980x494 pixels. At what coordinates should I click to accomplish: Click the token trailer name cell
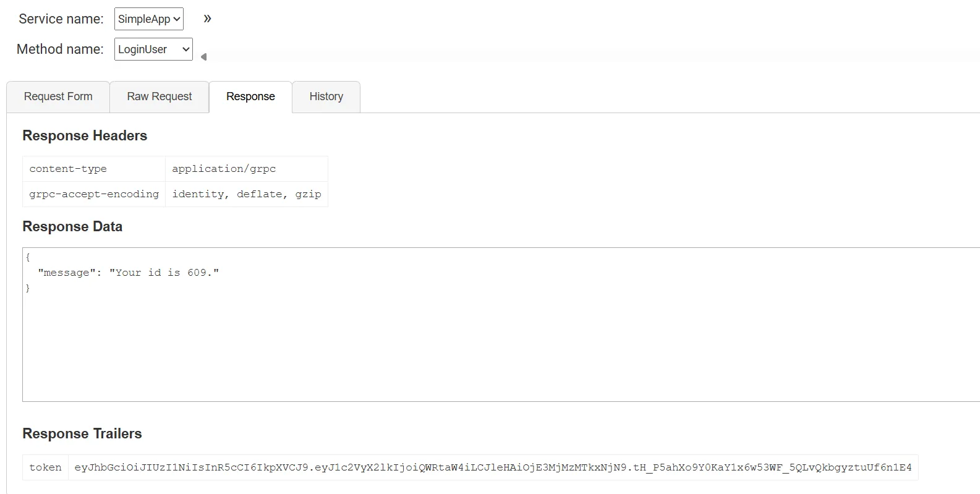tap(46, 467)
